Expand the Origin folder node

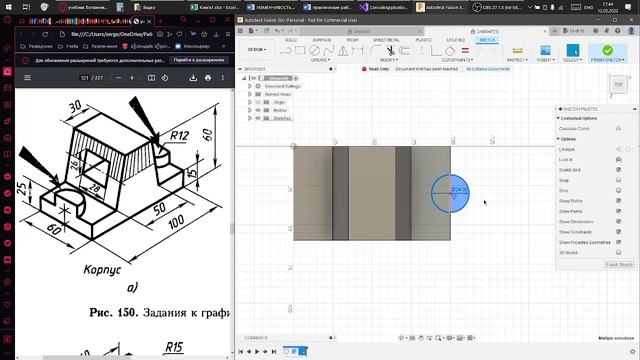point(250,102)
